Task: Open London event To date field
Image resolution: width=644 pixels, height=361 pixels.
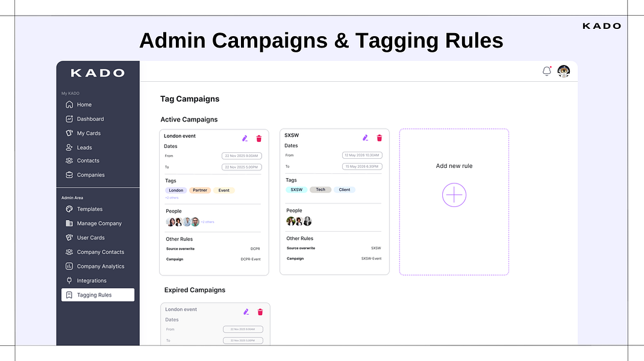Action: (x=242, y=167)
